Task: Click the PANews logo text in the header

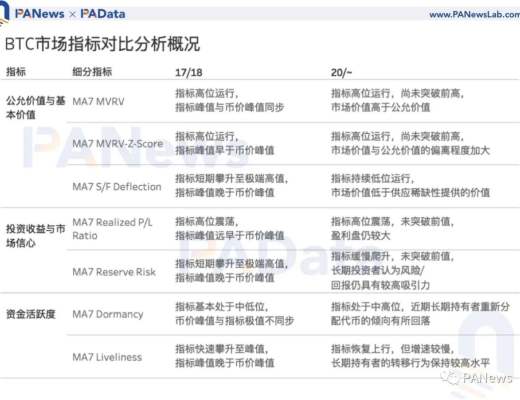Action: (39, 14)
